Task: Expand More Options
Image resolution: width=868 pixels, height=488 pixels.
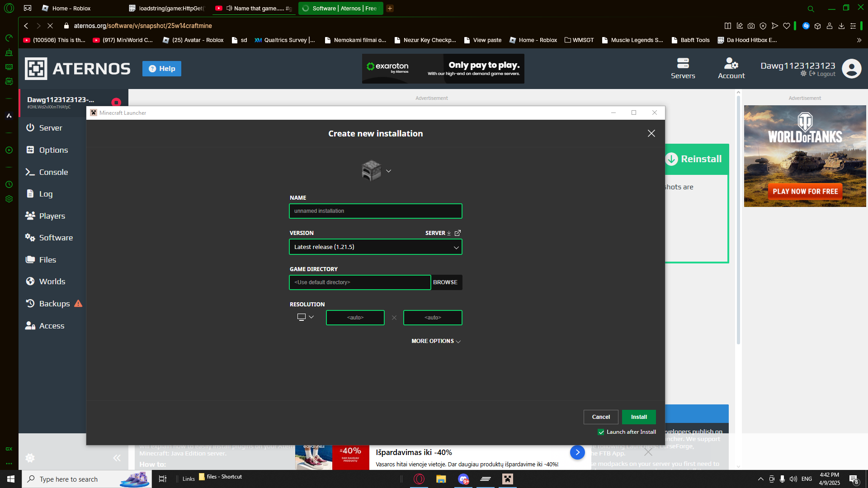Action: click(x=436, y=341)
